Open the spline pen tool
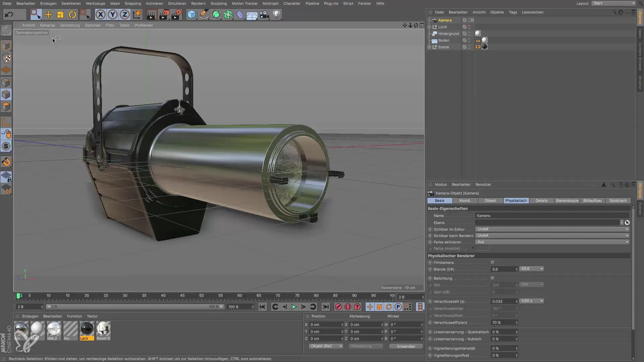 point(204,14)
